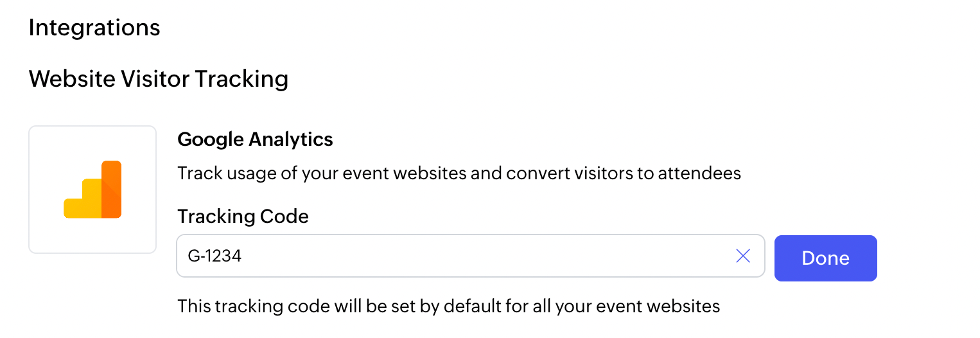
Task: Click the word 'attendees' in the description
Action: (x=699, y=173)
